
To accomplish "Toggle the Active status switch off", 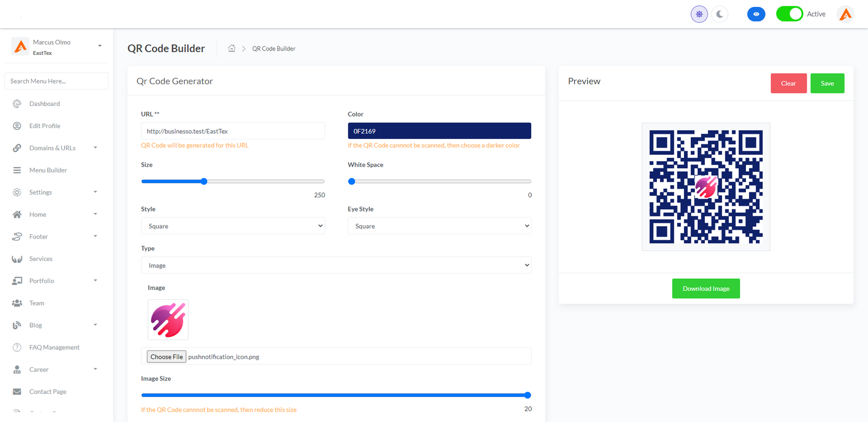I will (789, 14).
